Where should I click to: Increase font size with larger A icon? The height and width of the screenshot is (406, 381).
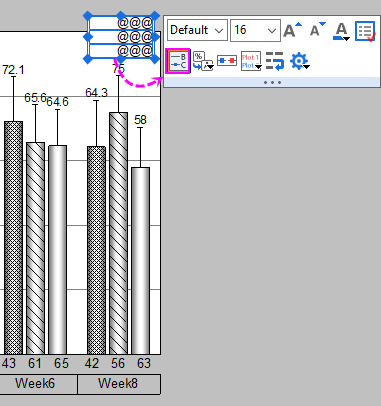[x=292, y=30]
